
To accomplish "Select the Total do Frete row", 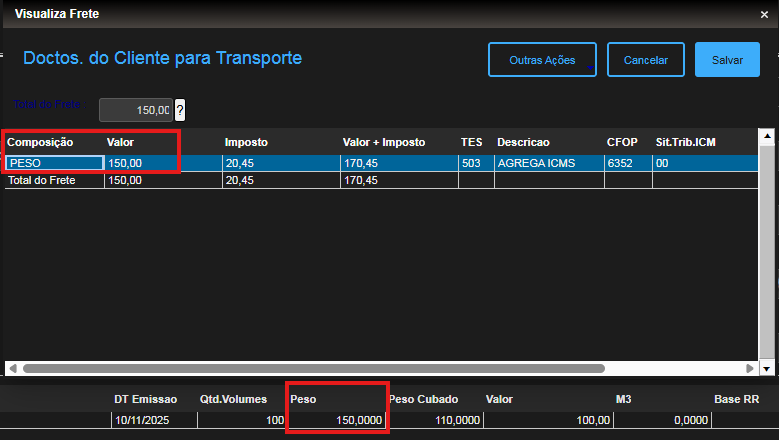I will [54, 180].
